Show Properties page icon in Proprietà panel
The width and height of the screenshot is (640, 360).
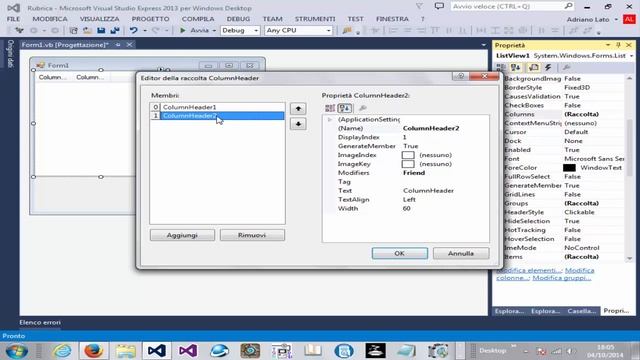point(533,67)
